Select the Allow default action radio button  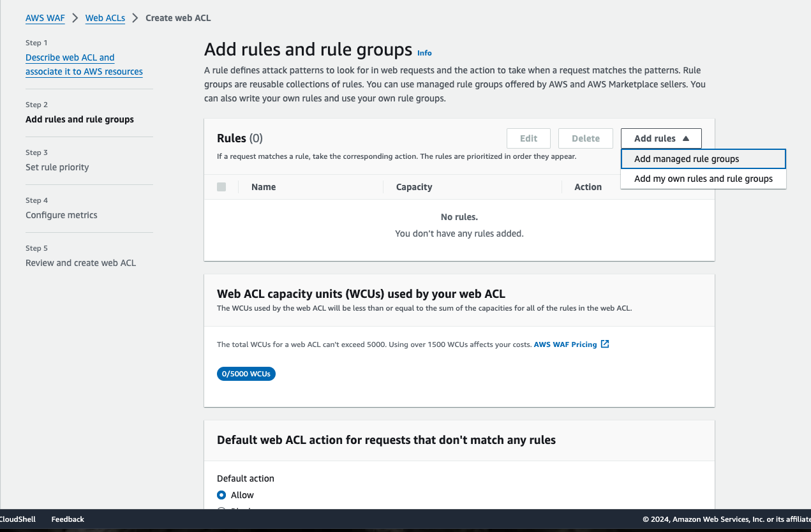(x=221, y=495)
